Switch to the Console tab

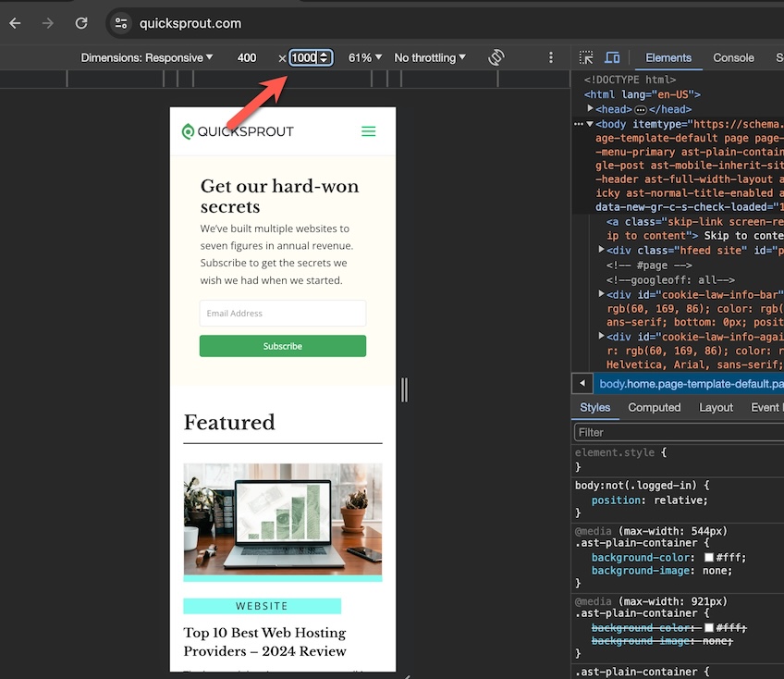[733, 58]
